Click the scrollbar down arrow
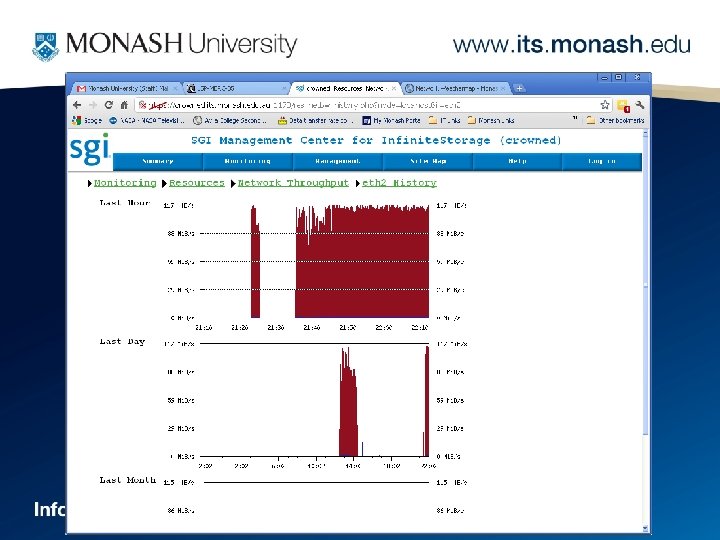This screenshot has width=720, height=540. click(646, 529)
